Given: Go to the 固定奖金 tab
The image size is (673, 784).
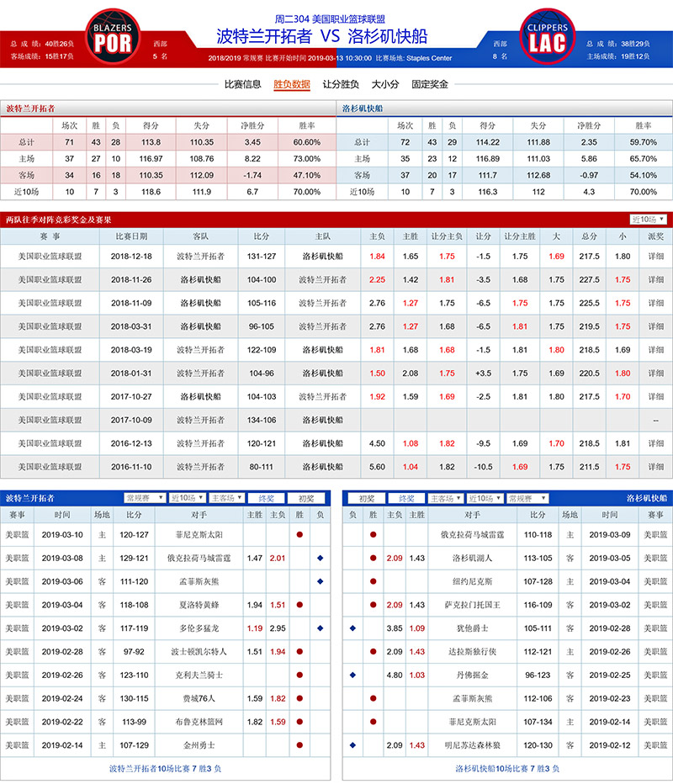Looking at the screenshot, I should coord(430,84).
